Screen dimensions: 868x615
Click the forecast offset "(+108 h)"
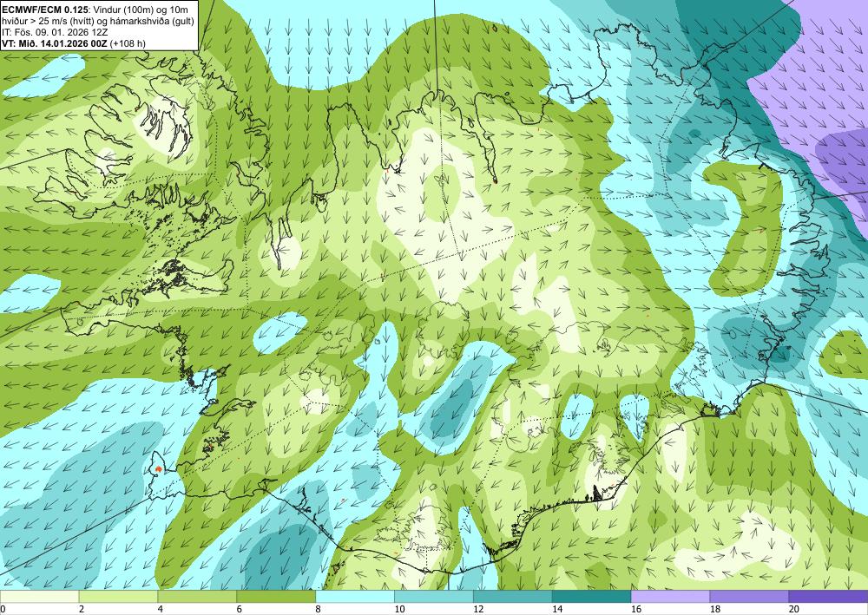[x=128, y=43]
